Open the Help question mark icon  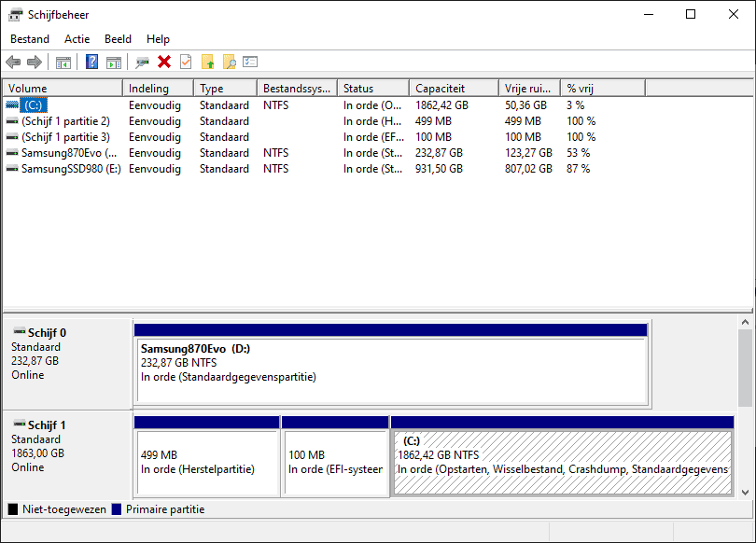tap(91, 63)
